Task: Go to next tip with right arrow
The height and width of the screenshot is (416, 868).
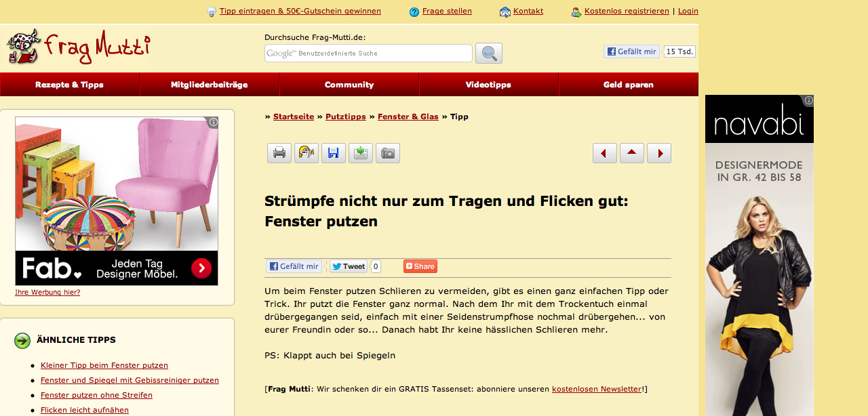Action: click(658, 153)
